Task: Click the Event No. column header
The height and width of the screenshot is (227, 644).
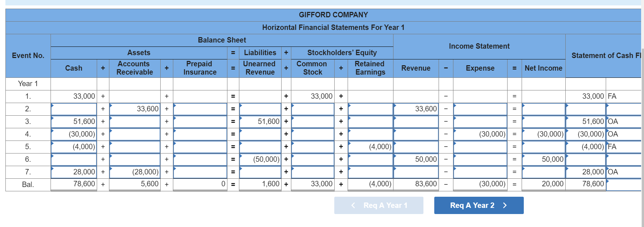Action: [28, 55]
